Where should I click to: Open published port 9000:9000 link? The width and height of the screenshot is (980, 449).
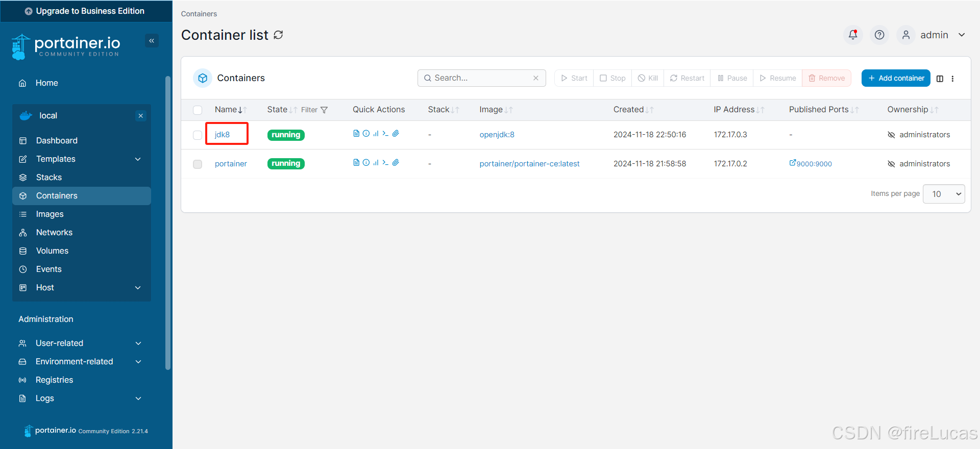pyautogui.click(x=811, y=164)
